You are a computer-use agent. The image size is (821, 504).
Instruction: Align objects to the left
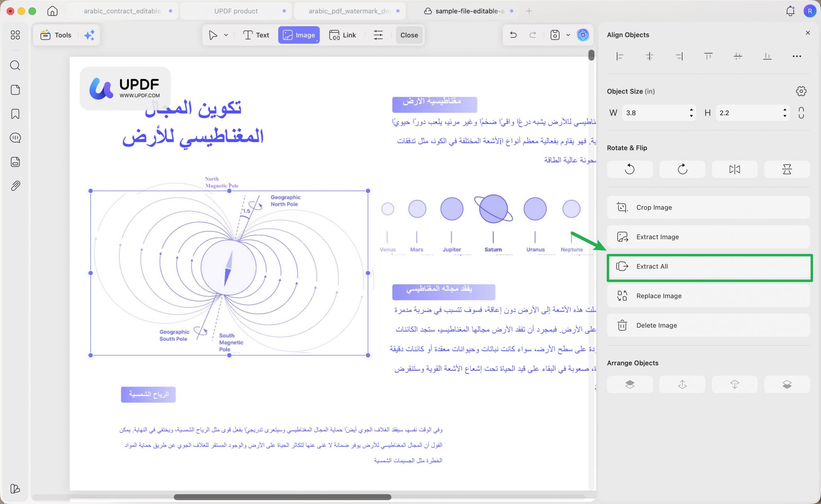[620, 56]
